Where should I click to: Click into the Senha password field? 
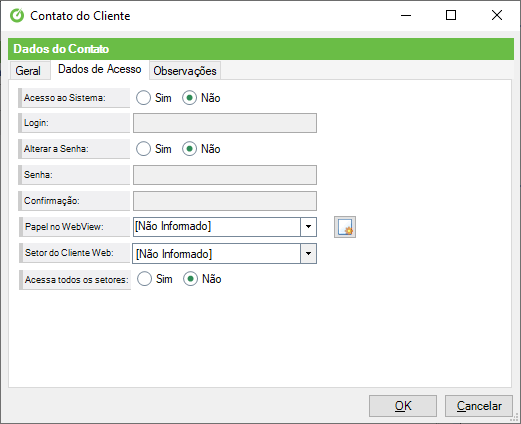[225, 175]
